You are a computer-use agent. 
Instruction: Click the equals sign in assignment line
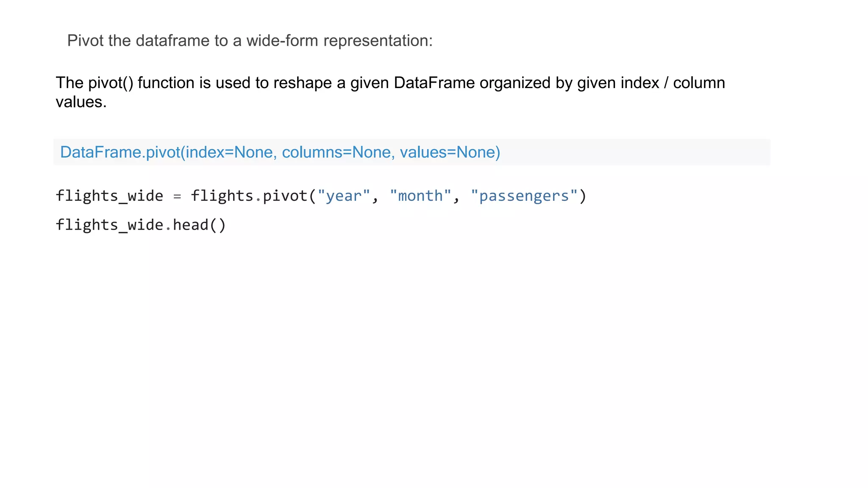point(177,196)
